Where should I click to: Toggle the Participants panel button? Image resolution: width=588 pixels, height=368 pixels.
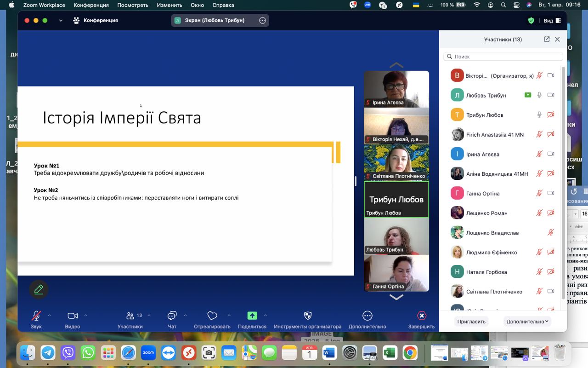(x=130, y=316)
